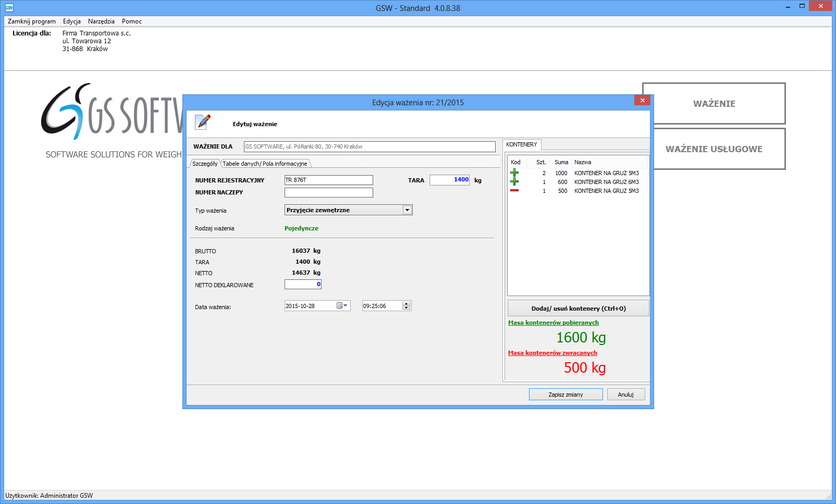Click green plus icon for 1000 kg container
The height and width of the screenshot is (504, 836).
click(x=514, y=173)
